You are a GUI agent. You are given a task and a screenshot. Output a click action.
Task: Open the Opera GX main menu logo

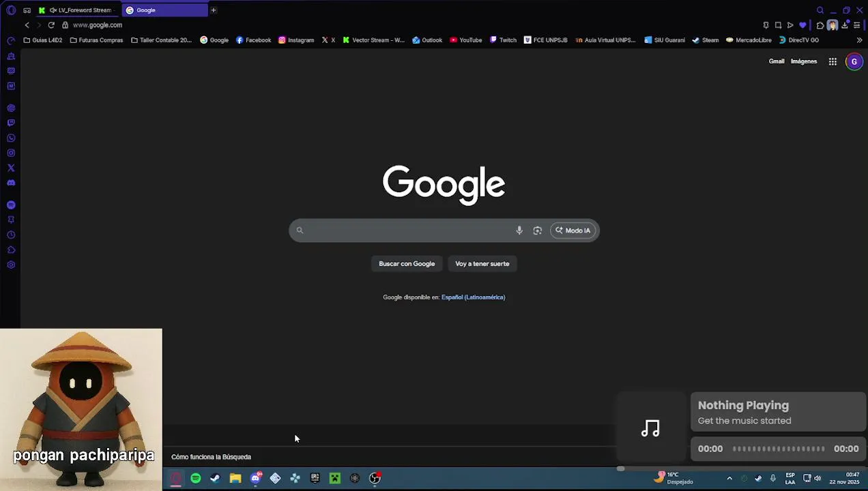coord(11,10)
